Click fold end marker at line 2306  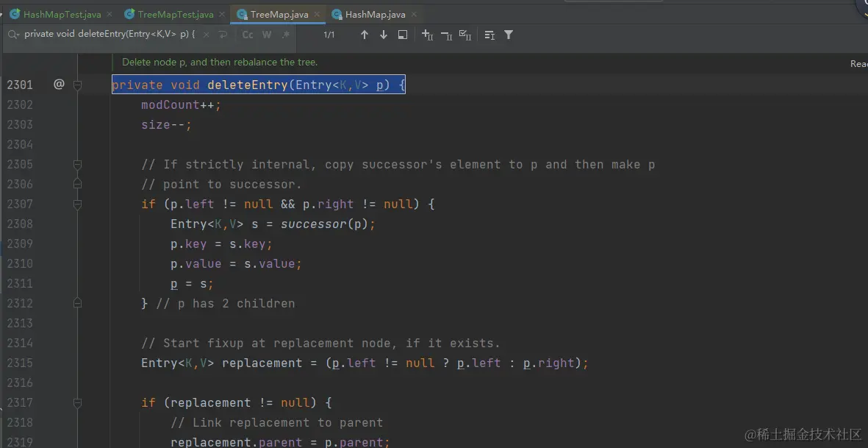tap(77, 184)
